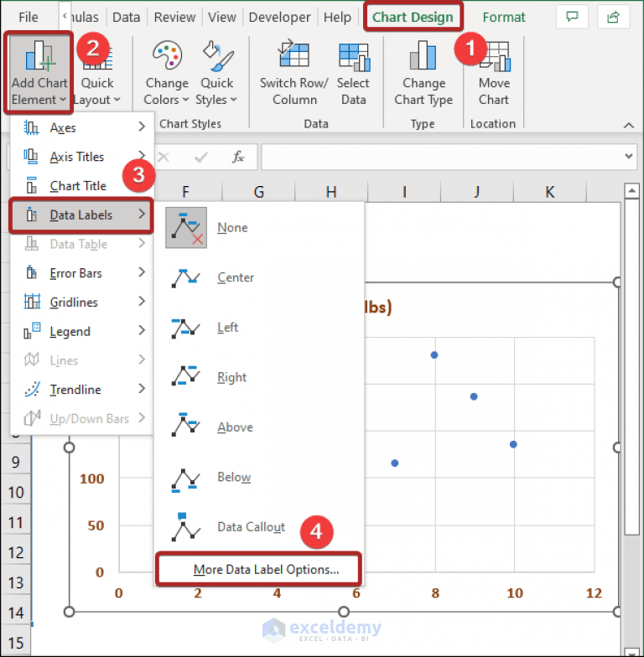Switch to the Format tab
Viewport: 644px width, 657px height.
503,17
